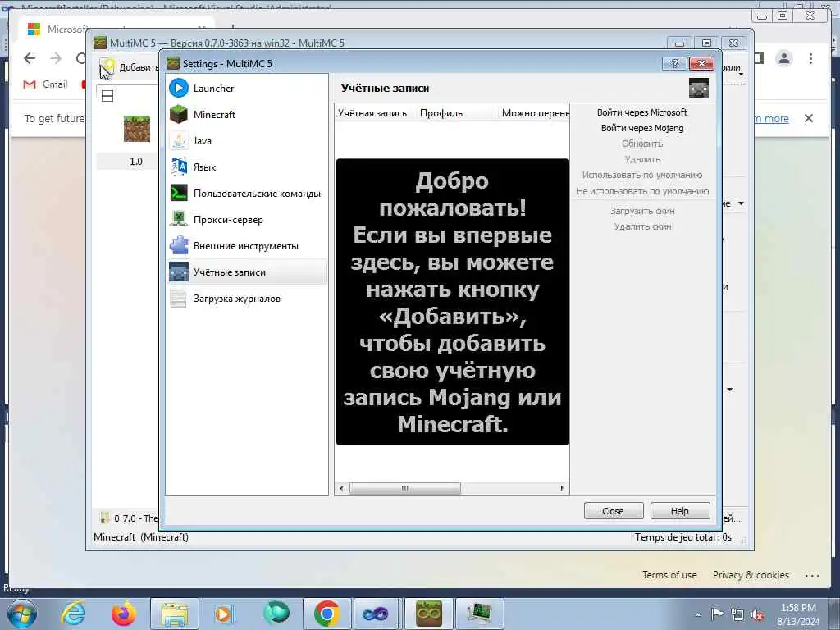
Task: Sort by Профиль column header
Action: (x=457, y=113)
